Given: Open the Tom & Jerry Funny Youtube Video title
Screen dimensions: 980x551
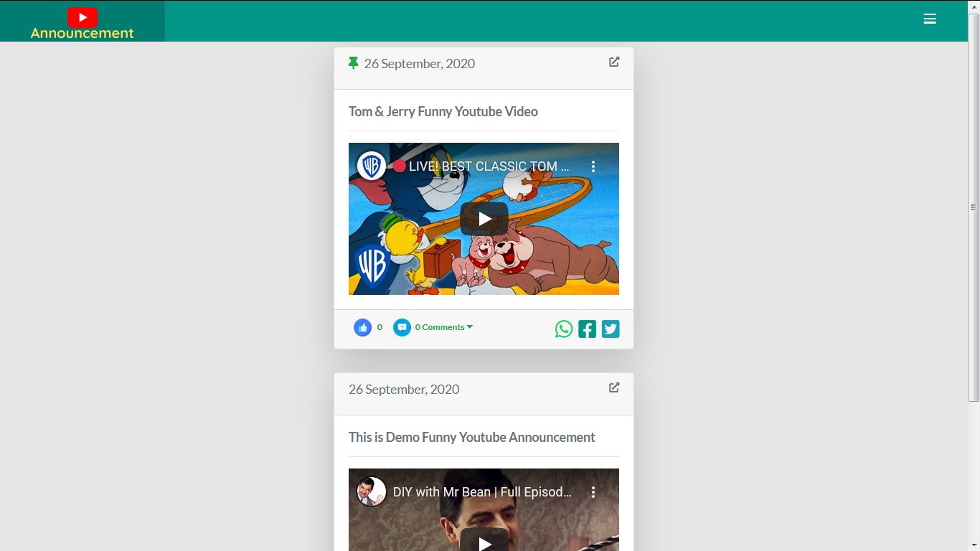Looking at the screenshot, I should click(x=443, y=111).
